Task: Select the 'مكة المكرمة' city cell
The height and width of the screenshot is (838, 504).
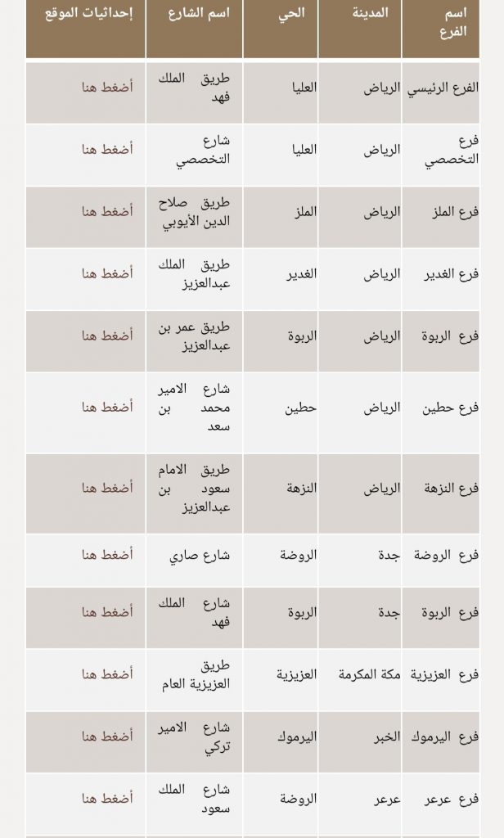Action: click(x=369, y=674)
